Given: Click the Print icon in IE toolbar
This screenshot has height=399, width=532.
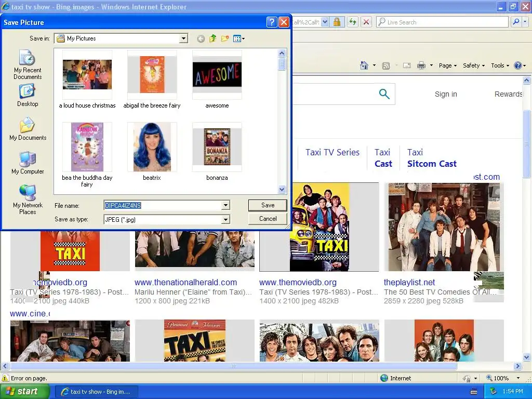Looking at the screenshot, I should pyautogui.click(x=421, y=65).
